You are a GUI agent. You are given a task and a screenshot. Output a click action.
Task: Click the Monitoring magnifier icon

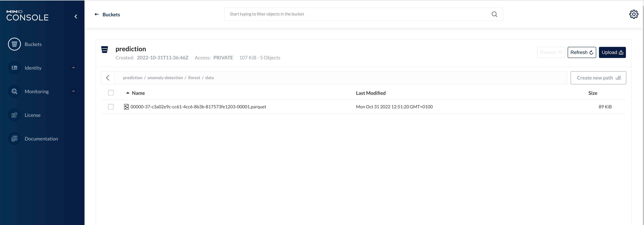[14, 91]
